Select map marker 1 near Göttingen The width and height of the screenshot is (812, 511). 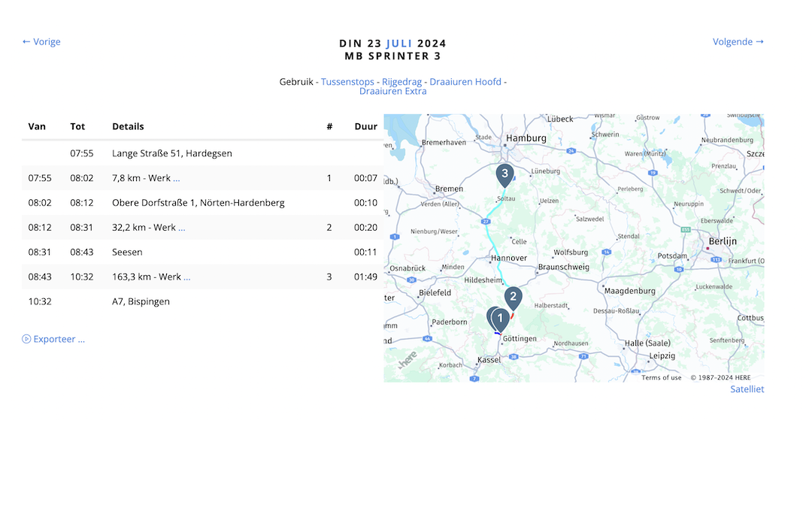[x=500, y=319]
